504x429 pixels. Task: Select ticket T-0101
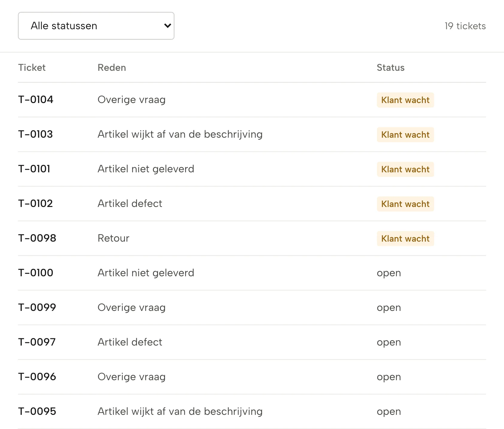34,169
